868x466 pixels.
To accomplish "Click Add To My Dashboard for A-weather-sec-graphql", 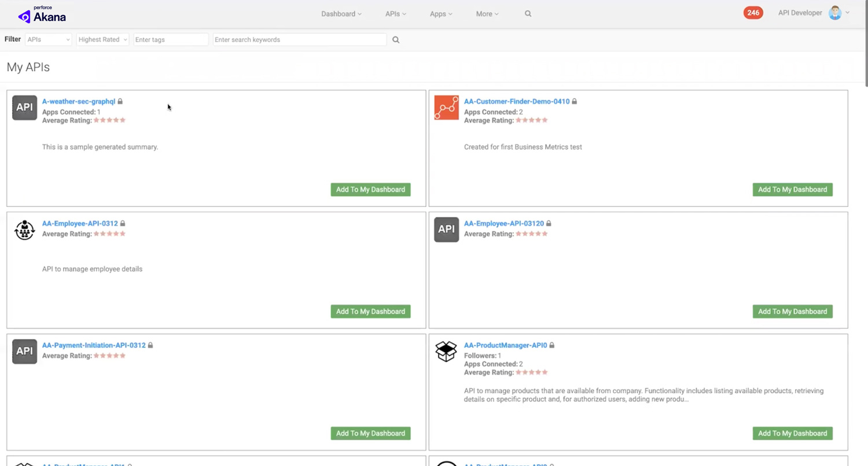I will 370,189.
